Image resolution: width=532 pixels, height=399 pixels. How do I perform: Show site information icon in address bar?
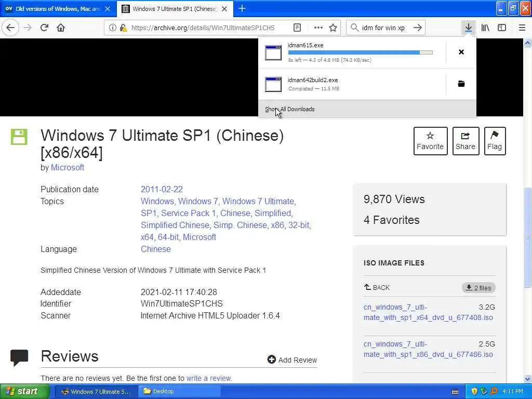click(112, 28)
